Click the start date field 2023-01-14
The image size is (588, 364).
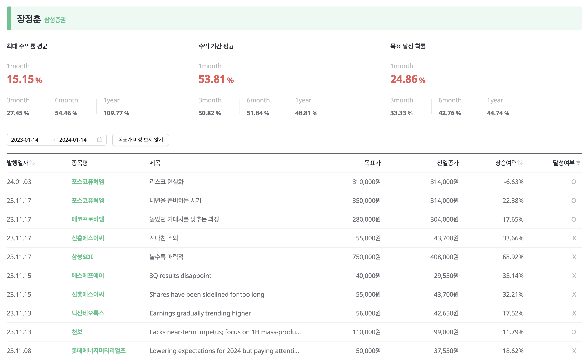point(25,140)
